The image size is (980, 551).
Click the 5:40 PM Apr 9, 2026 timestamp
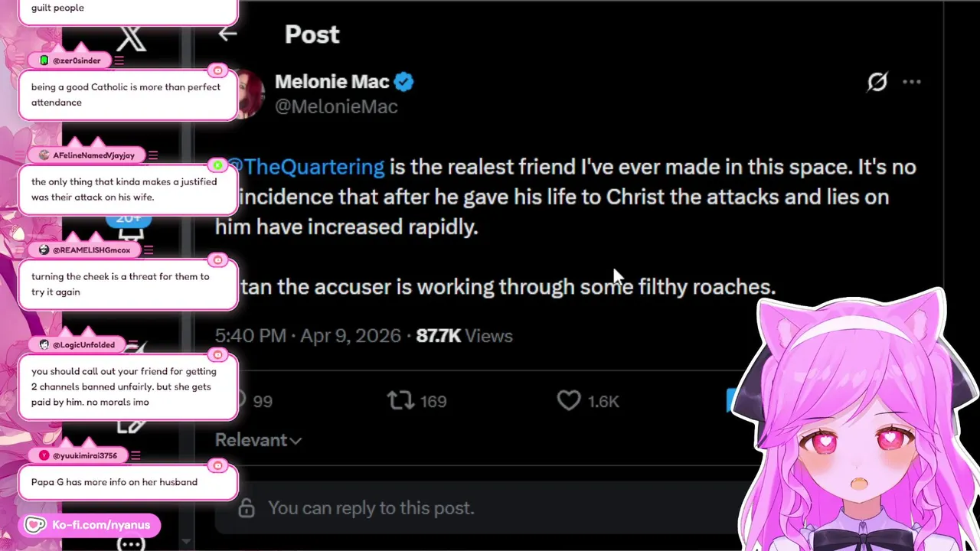[x=308, y=336]
